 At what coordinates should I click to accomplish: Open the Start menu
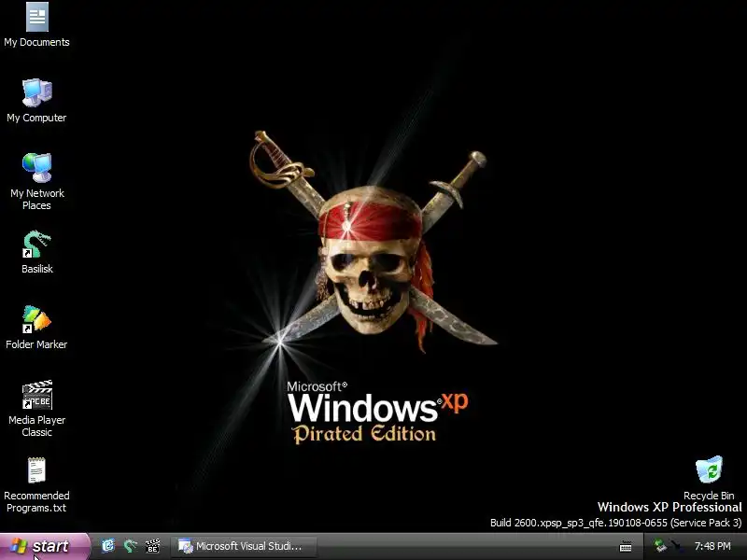pyautogui.click(x=44, y=546)
